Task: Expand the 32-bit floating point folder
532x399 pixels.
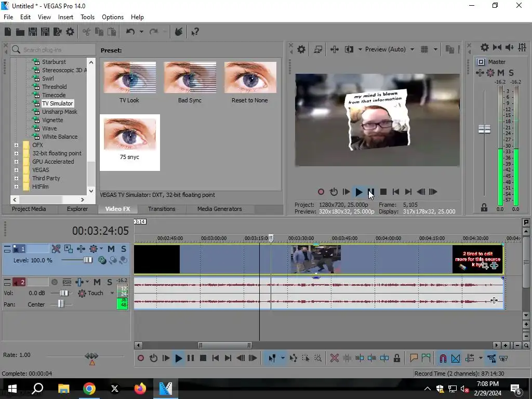Action: click(16, 153)
